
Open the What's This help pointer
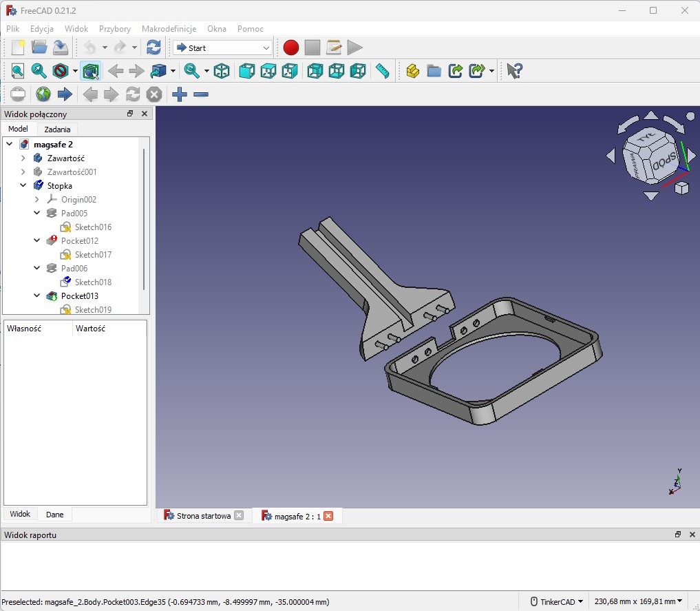point(514,71)
